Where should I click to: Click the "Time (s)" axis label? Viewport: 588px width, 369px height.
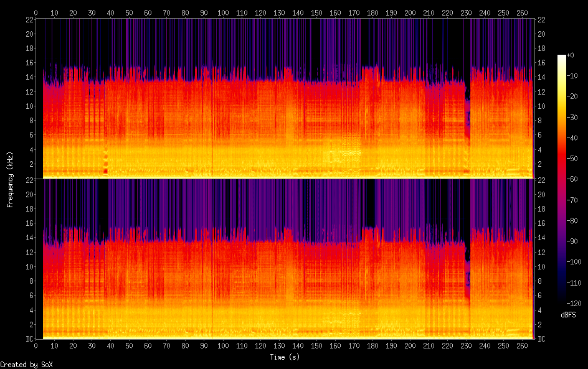pos(285,357)
